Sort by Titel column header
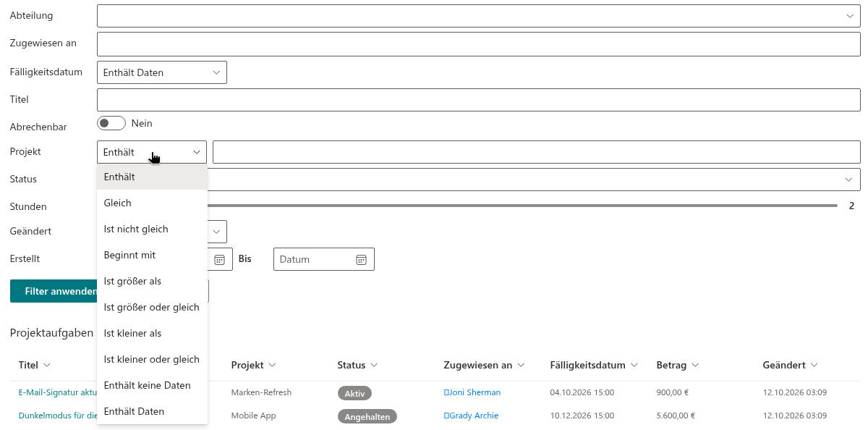868x430 pixels. [34, 365]
